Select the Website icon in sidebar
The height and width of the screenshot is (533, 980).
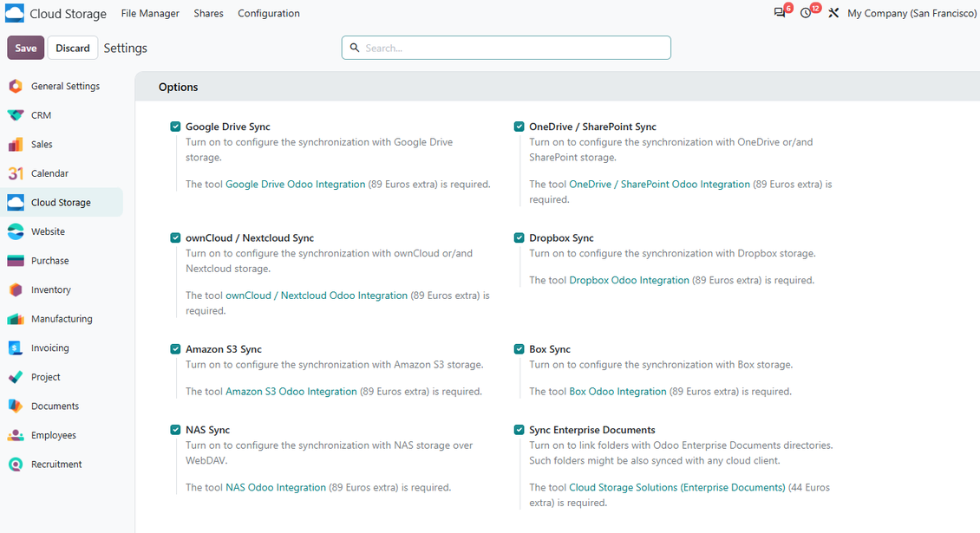click(16, 231)
